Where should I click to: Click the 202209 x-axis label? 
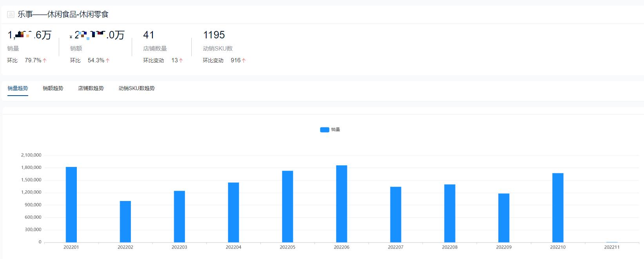tap(504, 247)
